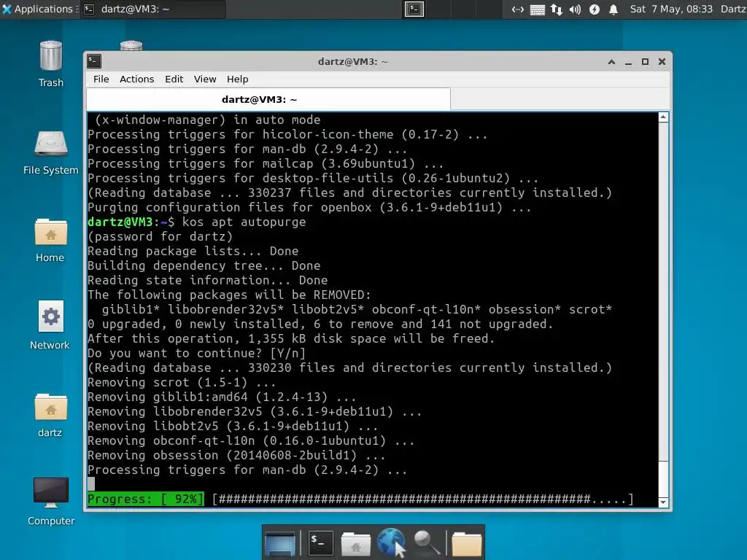Click the terminal window menu icon in title bar
747x560 pixels.
click(x=94, y=61)
